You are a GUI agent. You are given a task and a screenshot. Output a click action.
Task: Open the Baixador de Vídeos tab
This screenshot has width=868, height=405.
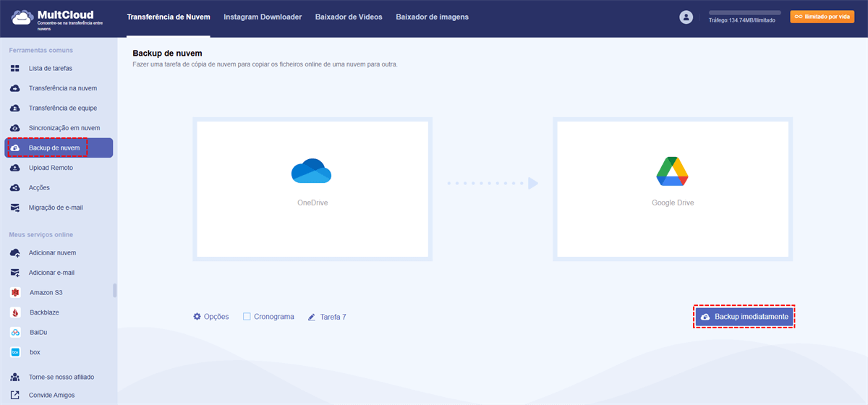coord(349,17)
